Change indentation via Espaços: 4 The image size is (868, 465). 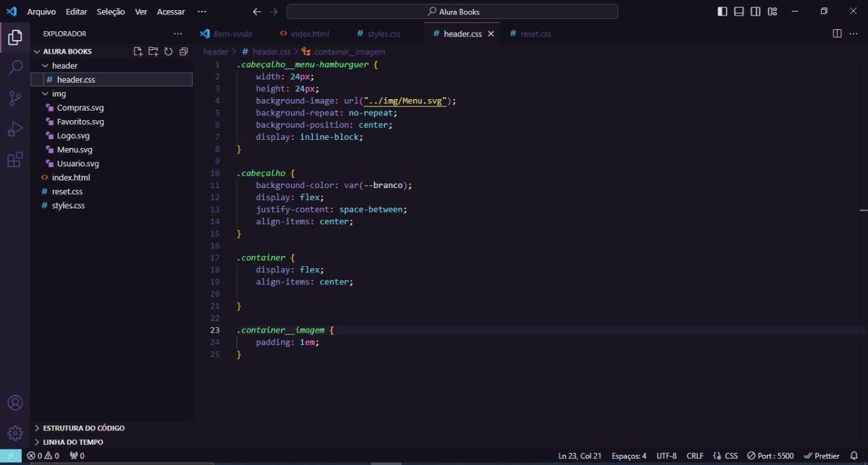[x=629, y=456]
